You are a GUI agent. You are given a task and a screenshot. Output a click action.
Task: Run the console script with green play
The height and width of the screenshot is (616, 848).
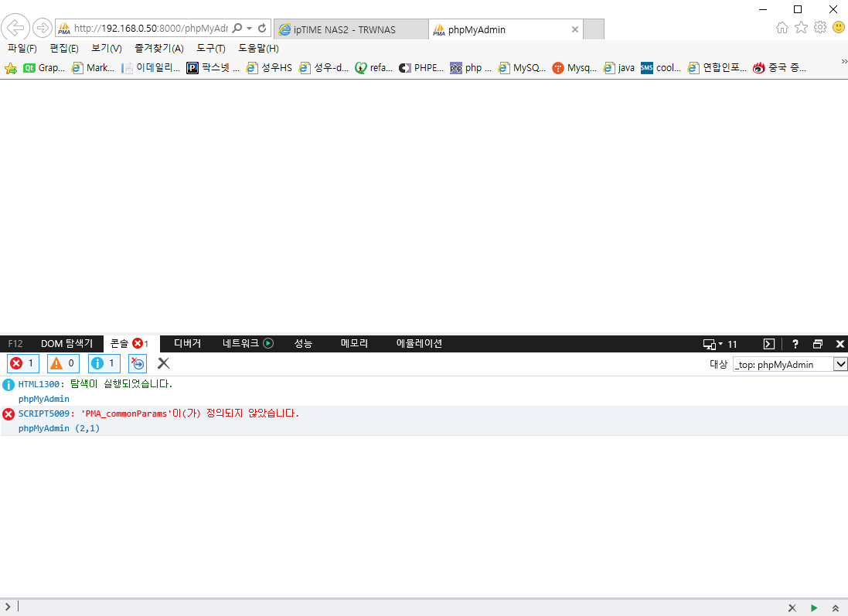click(x=814, y=608)
